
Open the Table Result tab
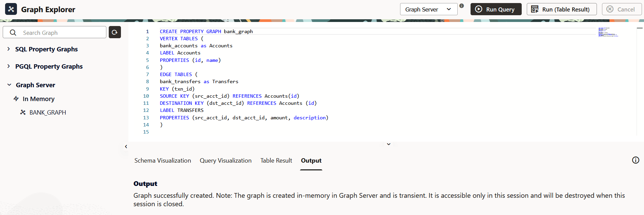276,161
